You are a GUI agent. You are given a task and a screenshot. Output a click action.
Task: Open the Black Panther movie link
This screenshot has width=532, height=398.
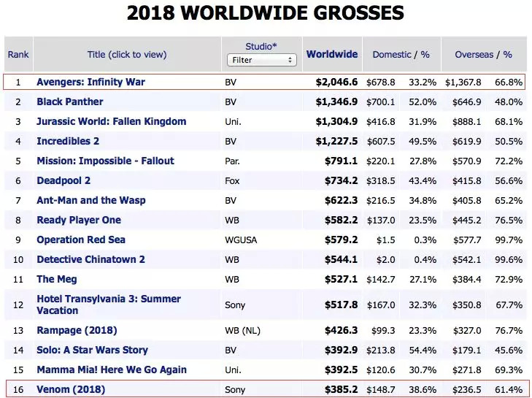click(70, 102)
